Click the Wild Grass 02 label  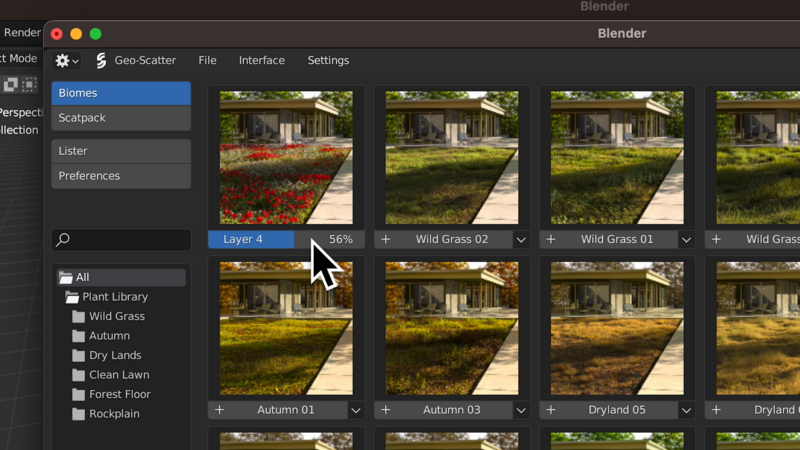click(452, 239)
